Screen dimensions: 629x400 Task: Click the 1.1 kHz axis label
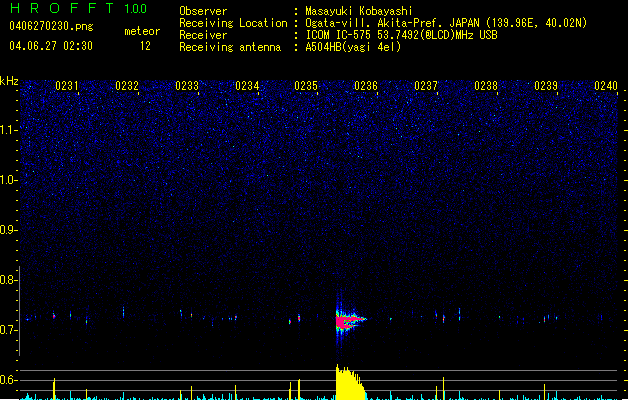[x=8, y=130]
